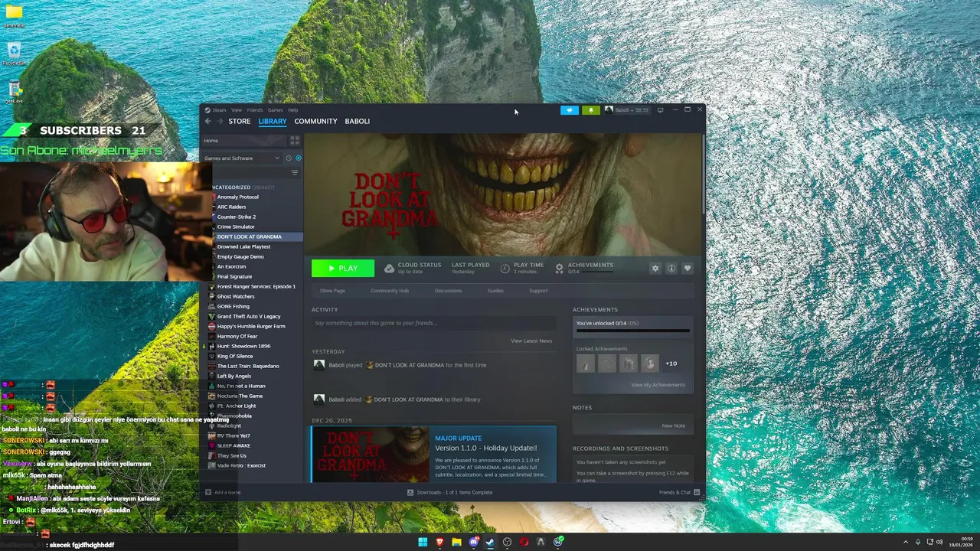Open the View menu
Viewport: 980px width, 551px height.
point(237,110)
